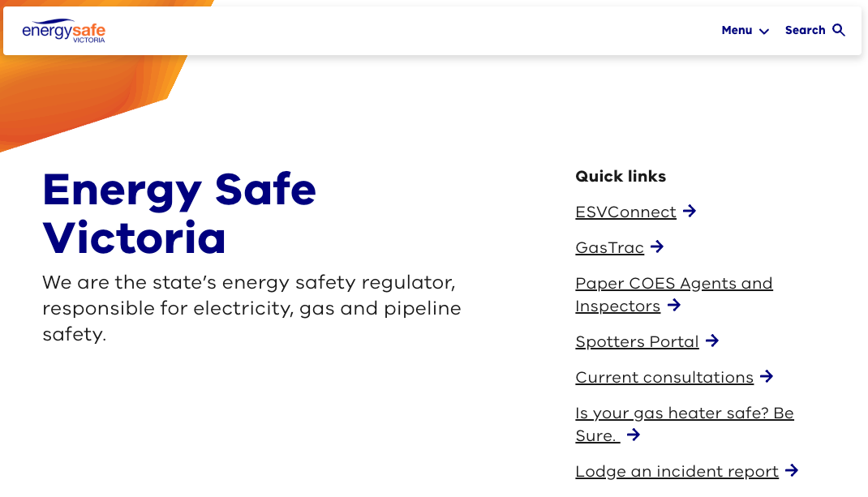
Task: Open the ESVConnect quick link
Action: pos(625,212)
